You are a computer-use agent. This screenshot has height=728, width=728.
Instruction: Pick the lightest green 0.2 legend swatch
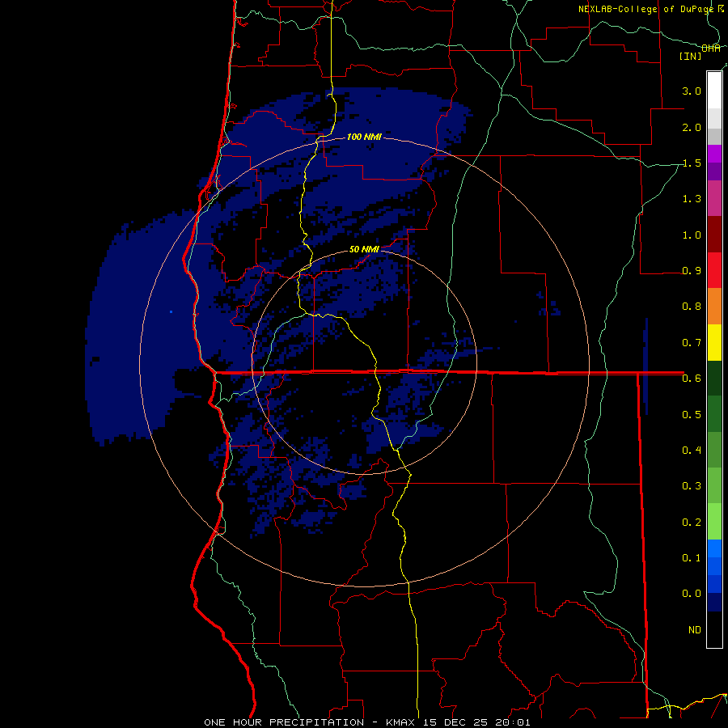[x=714, y=522]
